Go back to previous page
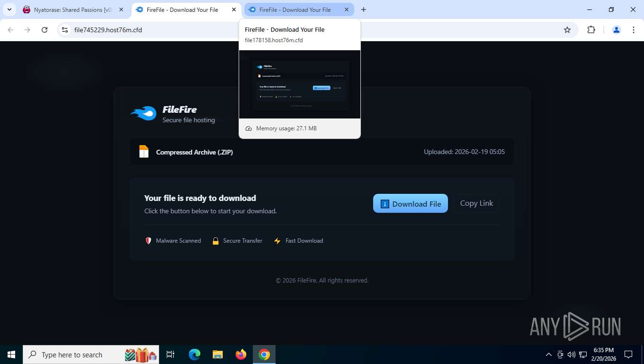The image size is (644, 364). 10,30
